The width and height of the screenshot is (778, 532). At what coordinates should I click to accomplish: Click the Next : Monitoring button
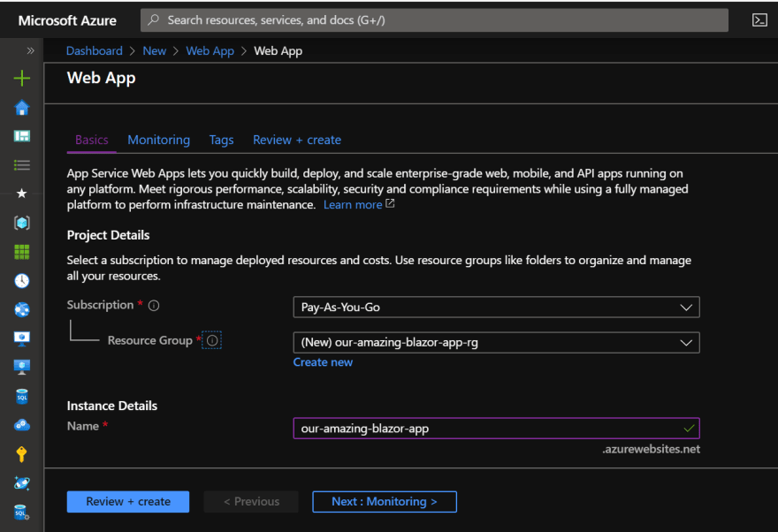pyautogui.click(x=385, y=502)
